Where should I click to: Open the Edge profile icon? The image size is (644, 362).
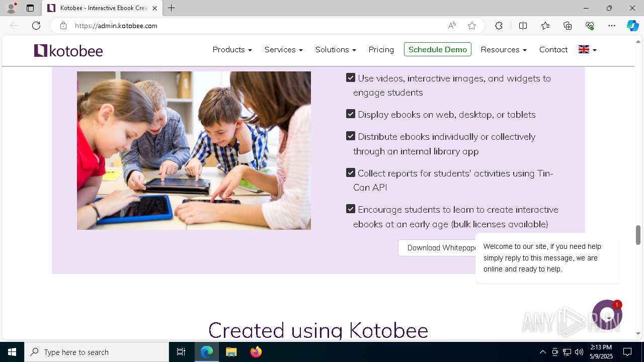[11, 8]
